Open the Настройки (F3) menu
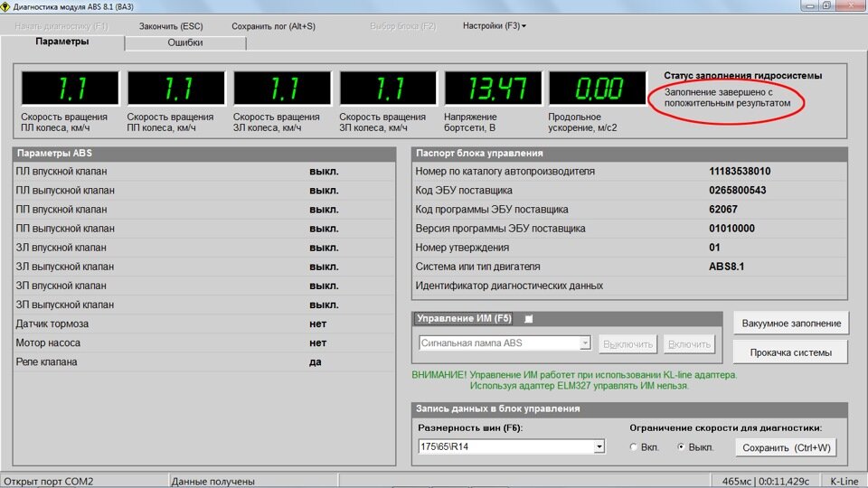Screen dimensions: 868x488 pos(494,26)
